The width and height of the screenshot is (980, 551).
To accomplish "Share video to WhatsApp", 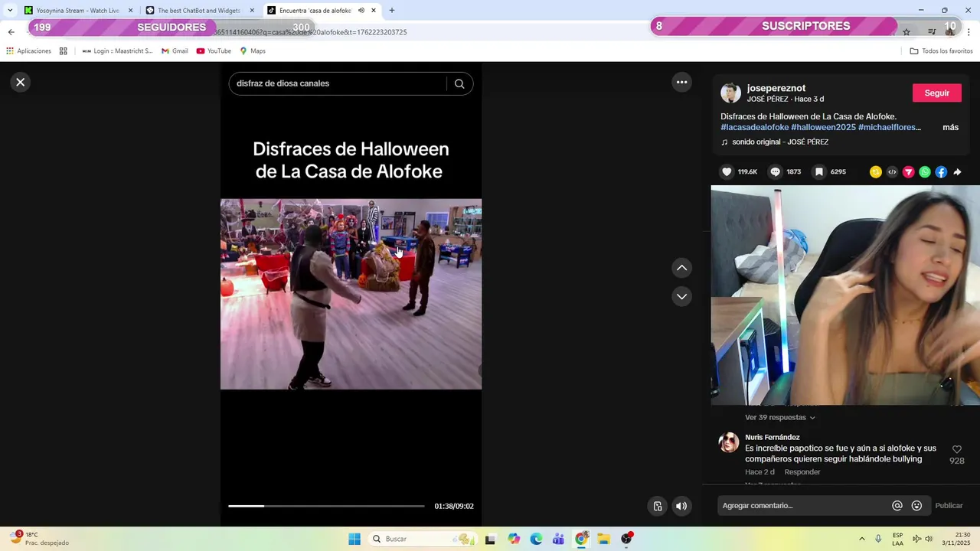I will 925,172.
